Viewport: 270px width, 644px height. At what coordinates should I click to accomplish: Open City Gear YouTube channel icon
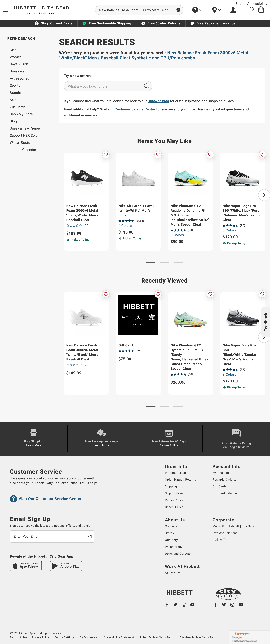tap(241, 605)
